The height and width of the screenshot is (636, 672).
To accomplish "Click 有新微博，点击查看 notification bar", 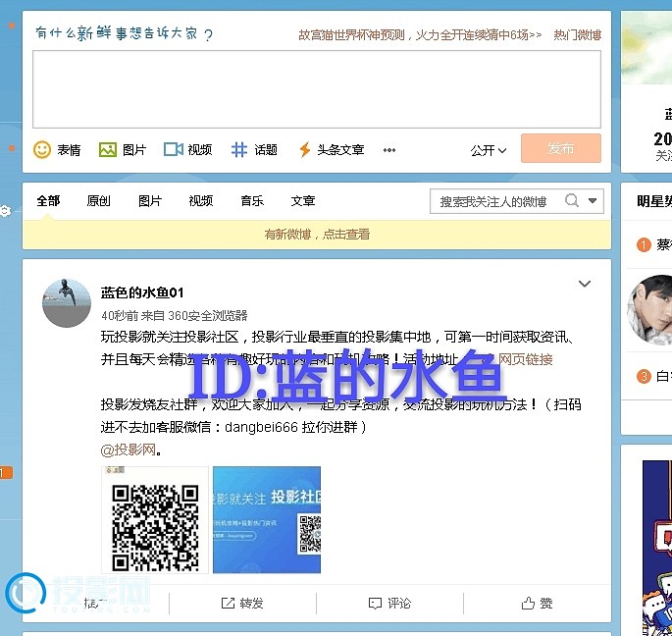I will pyautogui.click(x=317, y=235).
